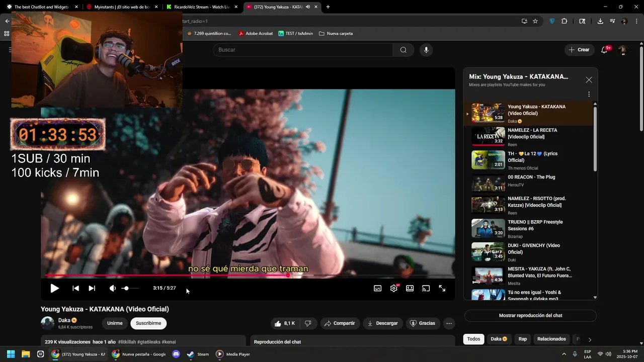Image resolution: width=644 pixels, height=362 pixels.
Task: Search with voice microphone
Action: point(426,50)
